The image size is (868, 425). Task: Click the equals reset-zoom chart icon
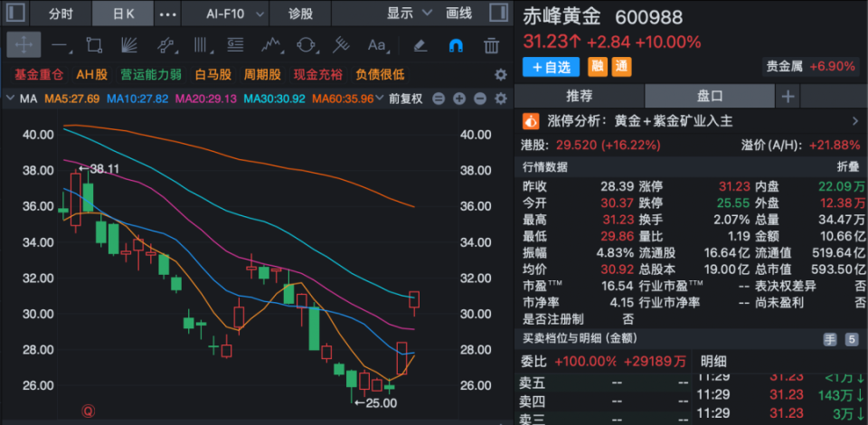coord(439,99)
